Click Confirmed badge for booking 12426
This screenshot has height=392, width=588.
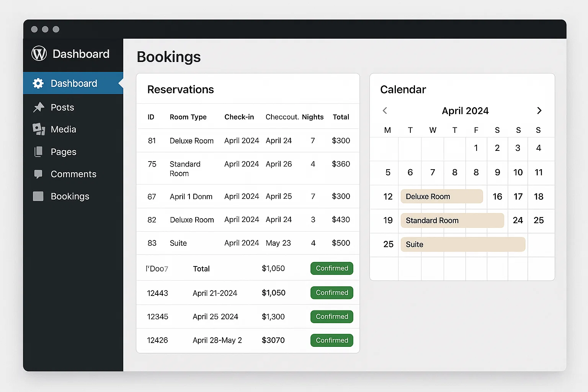click(332, 340)
